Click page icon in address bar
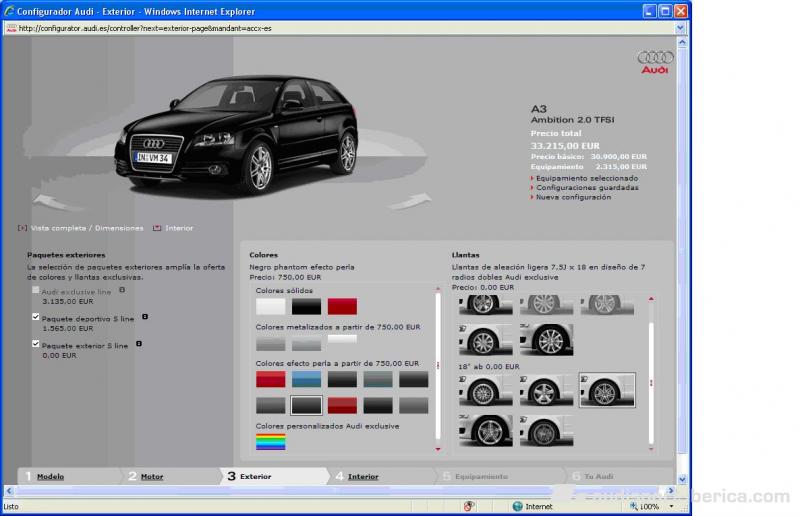 point(11,29)
